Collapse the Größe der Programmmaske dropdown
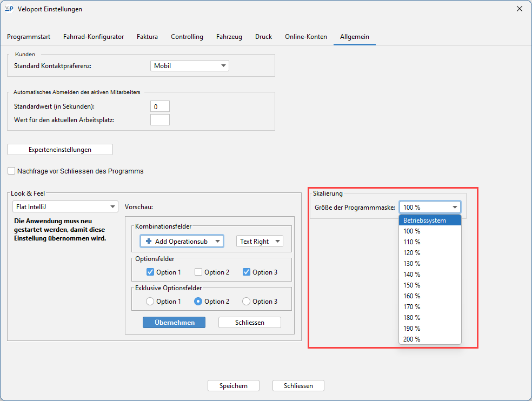This screenshot has height=401, width=532. (x=430, y=208)
